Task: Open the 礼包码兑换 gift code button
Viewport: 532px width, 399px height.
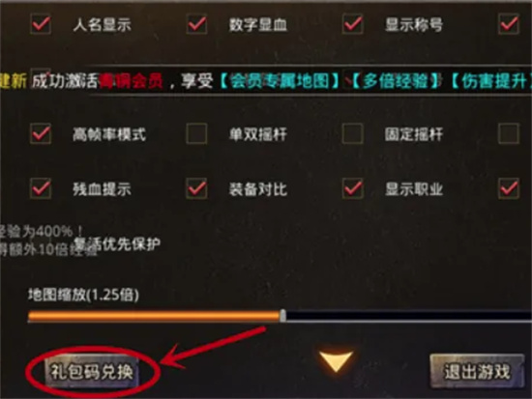Action: pos(92,372)
